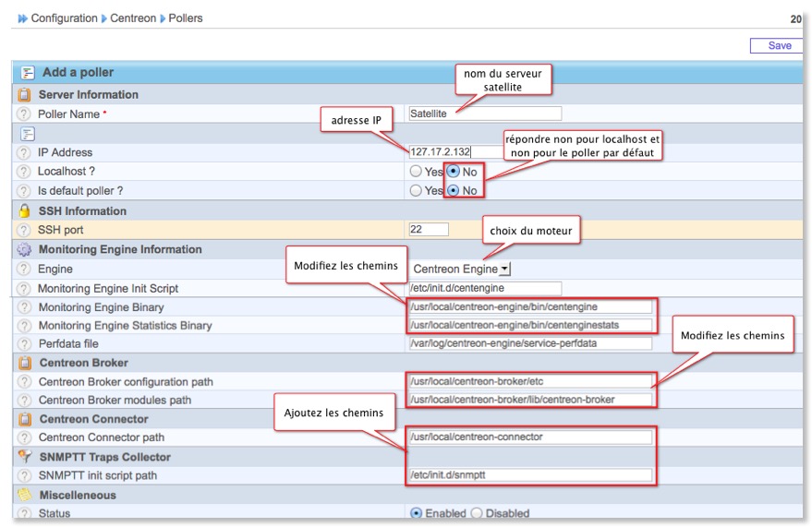Go to Centreon in the breadcrumb

coord(133,18)
